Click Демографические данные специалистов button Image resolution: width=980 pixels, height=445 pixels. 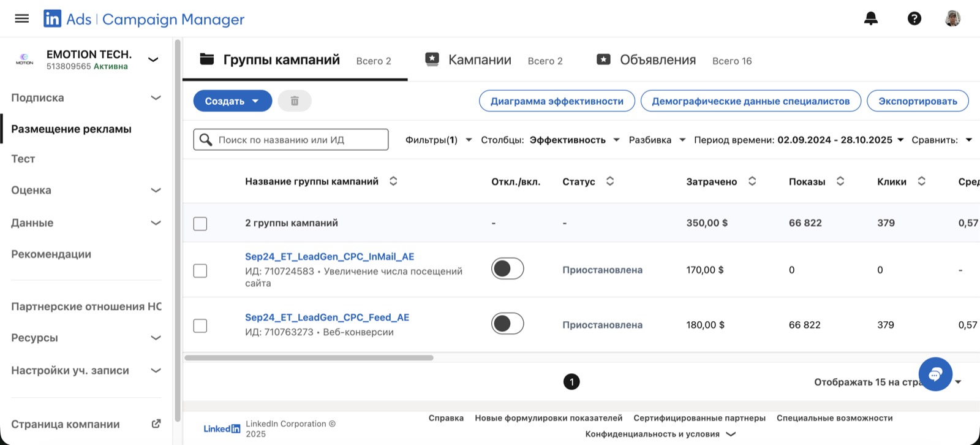click(x=751, y=101)
